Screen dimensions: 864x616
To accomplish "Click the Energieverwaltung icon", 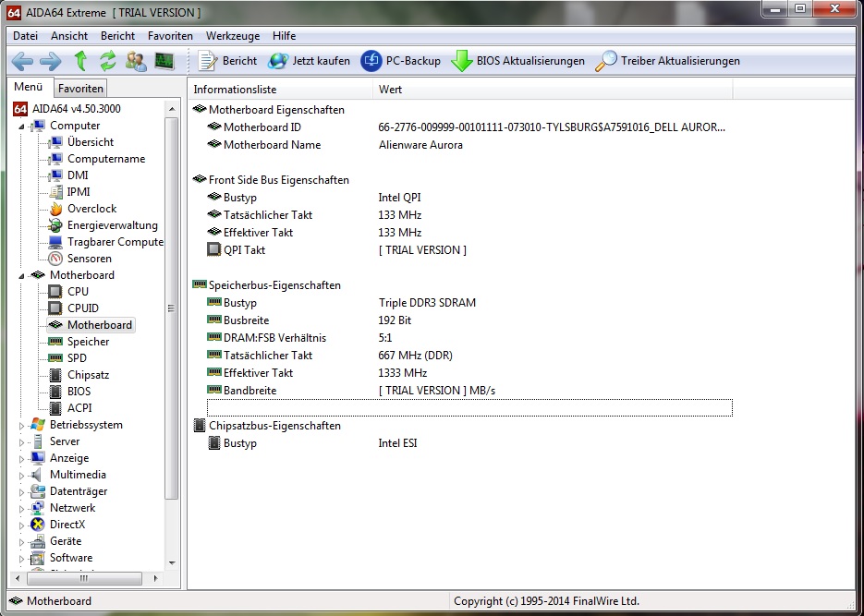I will [55, 225].
